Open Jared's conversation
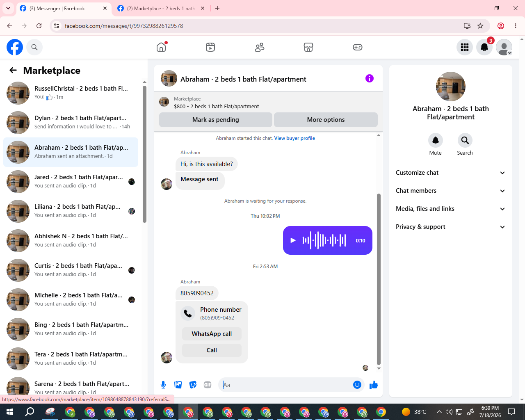 point(71,182)
